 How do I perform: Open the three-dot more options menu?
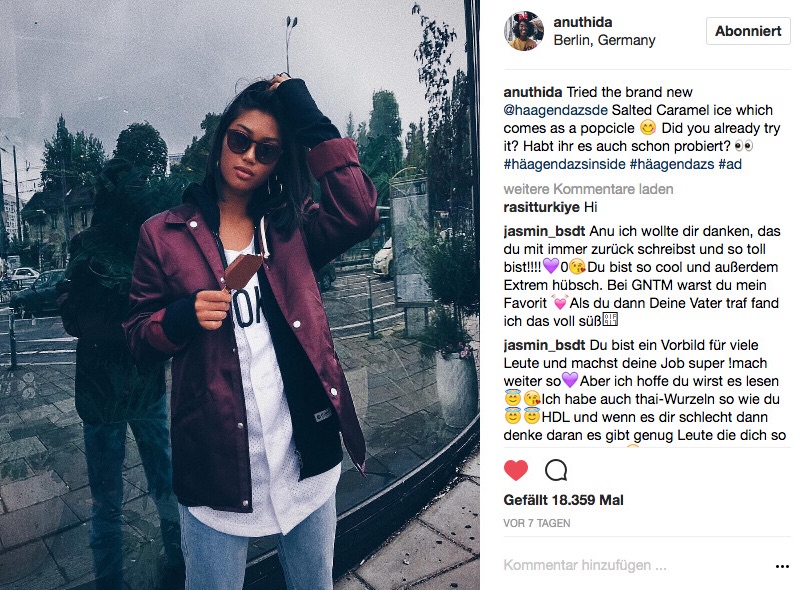[782, 566]
